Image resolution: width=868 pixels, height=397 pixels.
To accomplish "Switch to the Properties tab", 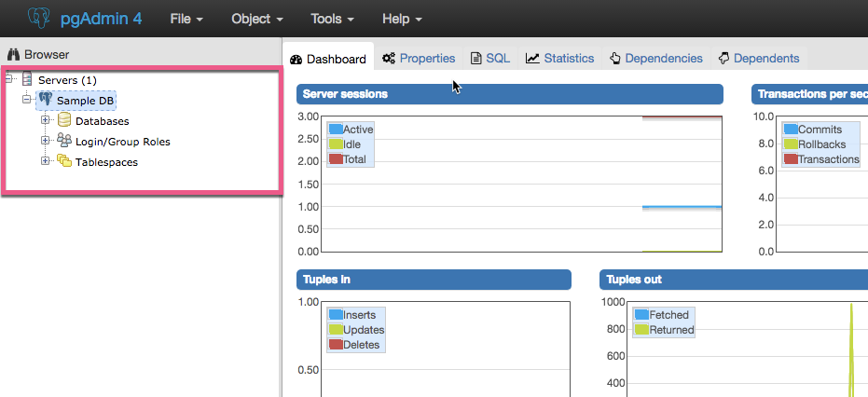I will [x=419, y=58].
